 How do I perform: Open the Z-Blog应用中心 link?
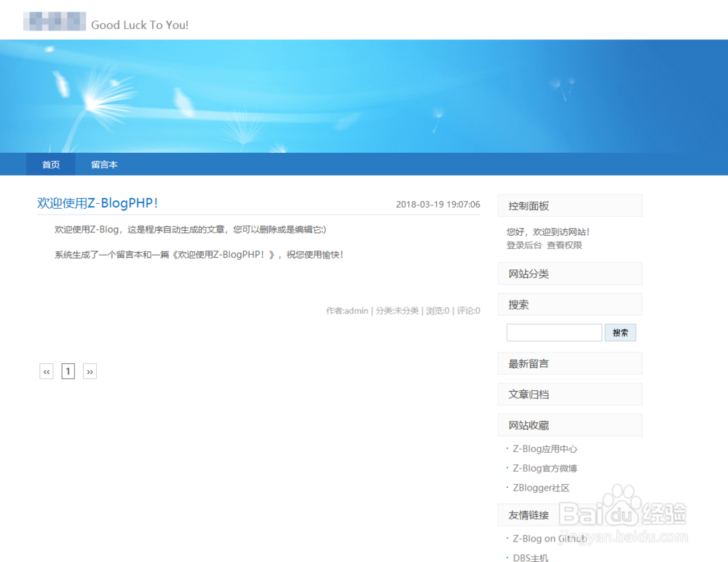[x=545, y=448]
